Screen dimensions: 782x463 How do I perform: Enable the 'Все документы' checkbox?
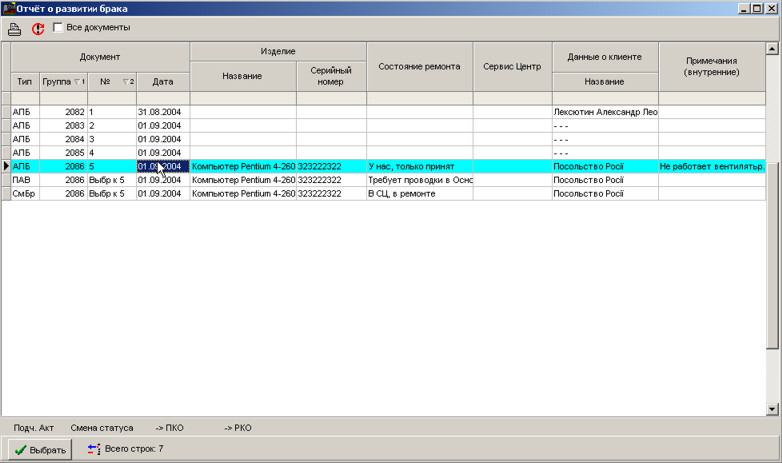[x=58, y=28]
